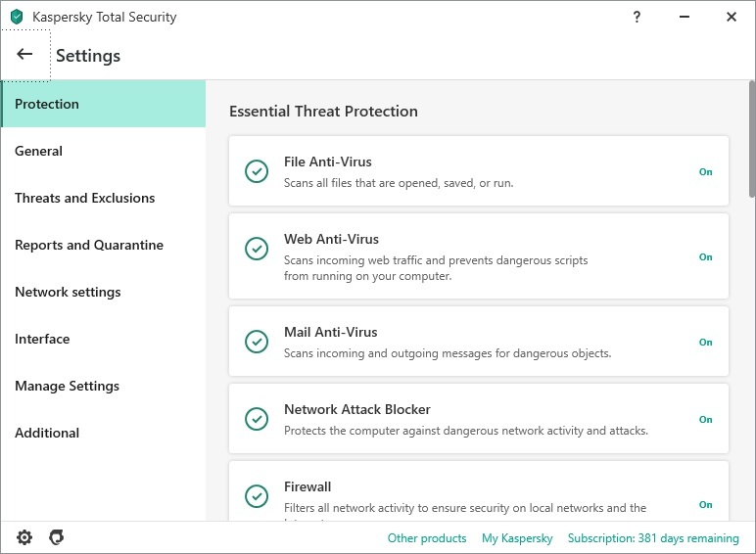The height and width of the screenshot is (554, 756).
Task: Click the My Kaspersky link
Action: pyautogui.click(x=517, y=538)
